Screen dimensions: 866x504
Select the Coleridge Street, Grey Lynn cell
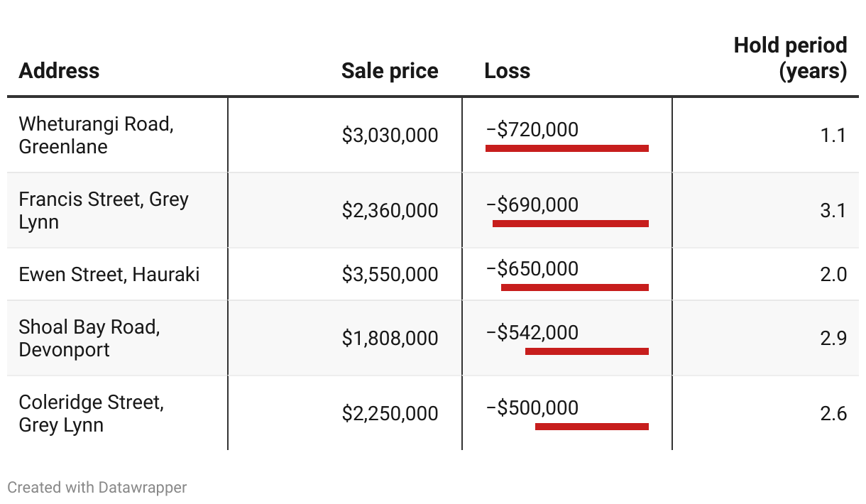(91, 413)
